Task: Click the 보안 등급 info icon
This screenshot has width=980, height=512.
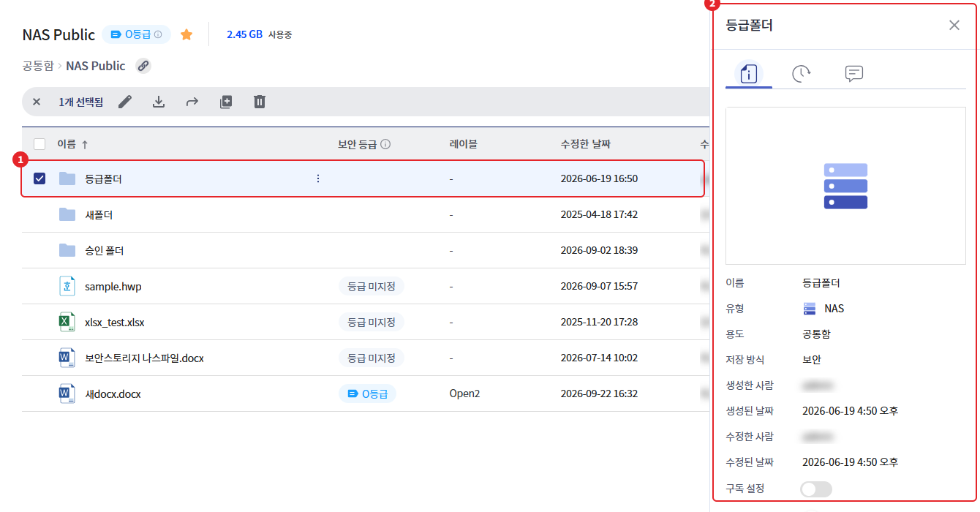Action: click(385, 144)
